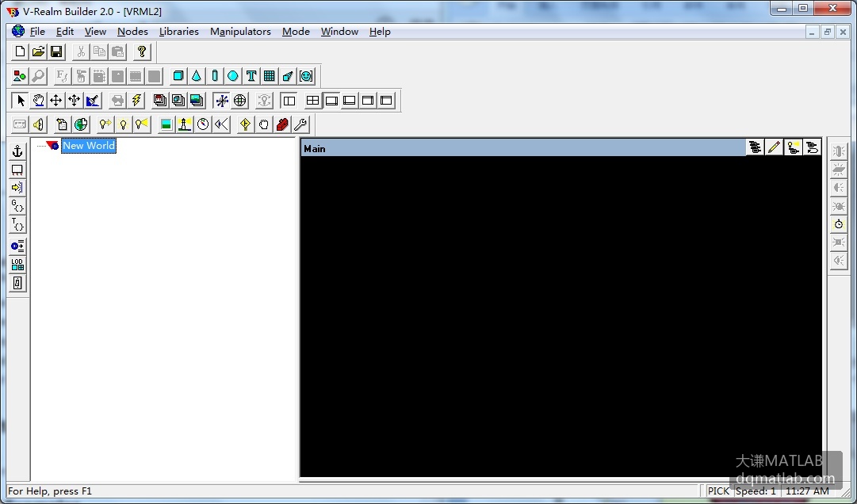Insert a Box primitive shape
Screen dimensions: 857x504
[x=178, y=76]
